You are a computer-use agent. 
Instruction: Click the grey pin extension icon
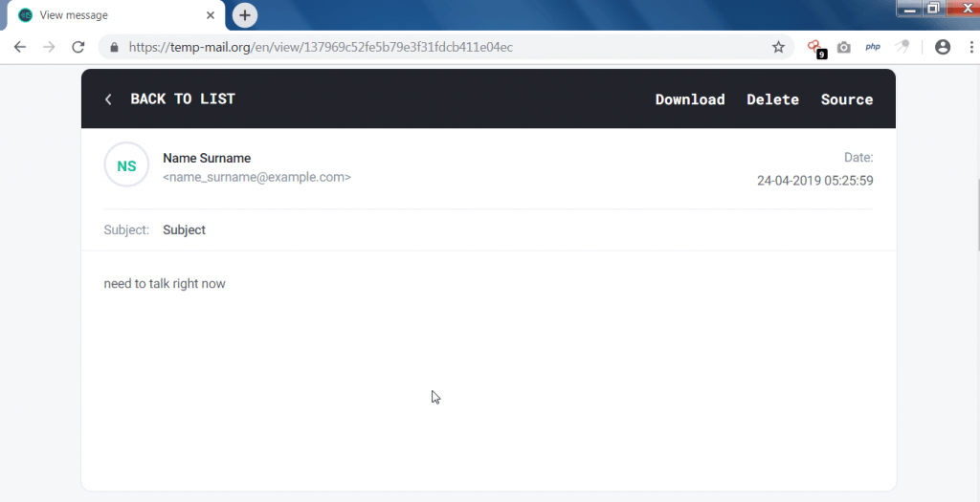point(902,47)
